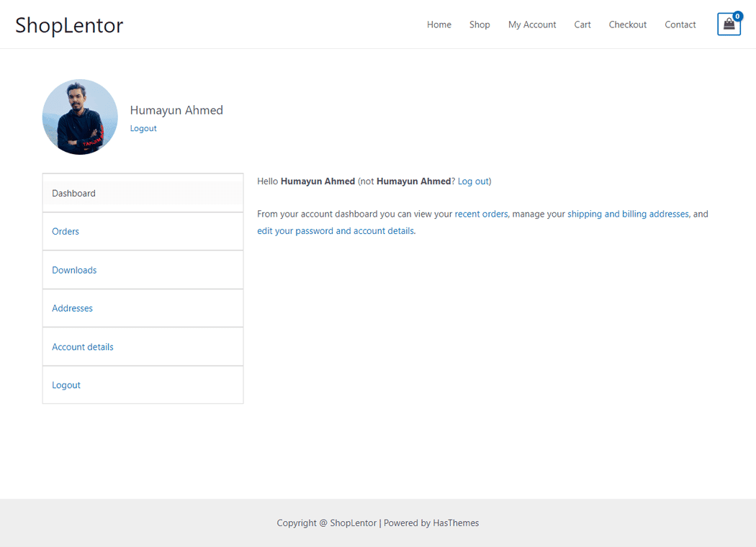Select Dashboard in the account sidebar
This screenshot has width=756, height=547.
click(x=73, y=193)
